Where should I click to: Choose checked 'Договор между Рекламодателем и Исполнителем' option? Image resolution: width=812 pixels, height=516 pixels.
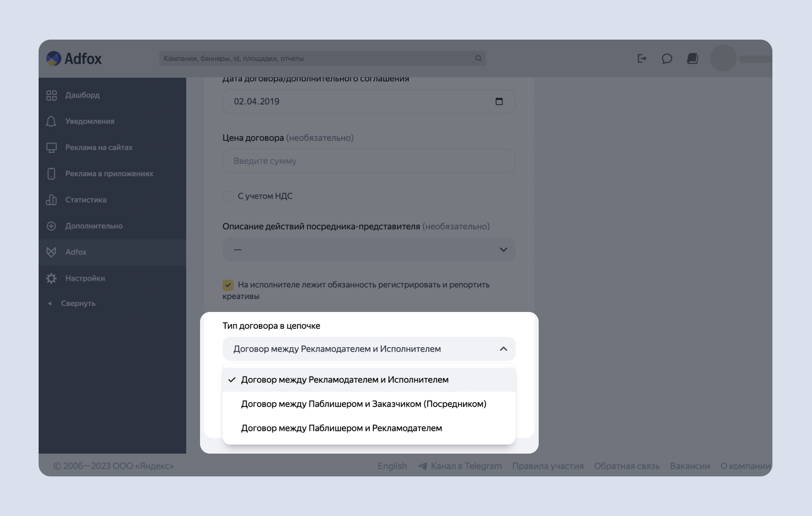pyautogui.click(x=345, y=380)
